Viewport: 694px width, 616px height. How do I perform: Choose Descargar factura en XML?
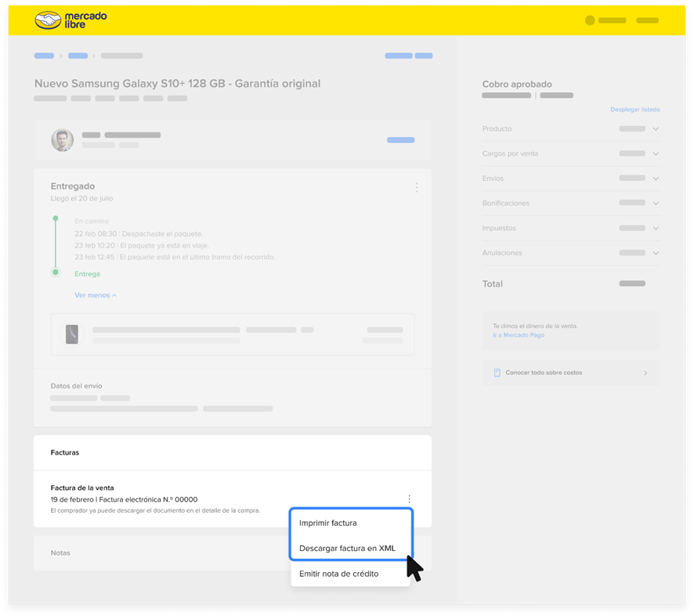347,548
